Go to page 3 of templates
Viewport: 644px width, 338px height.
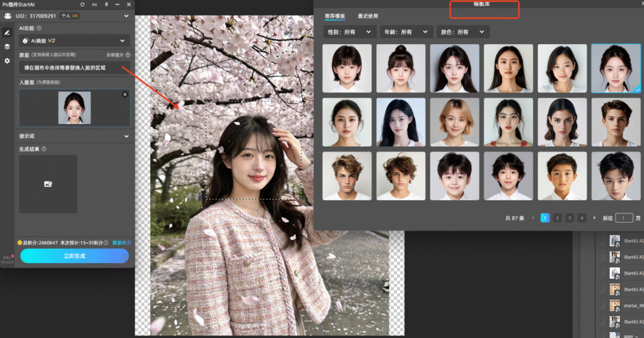tap(569, 218)
